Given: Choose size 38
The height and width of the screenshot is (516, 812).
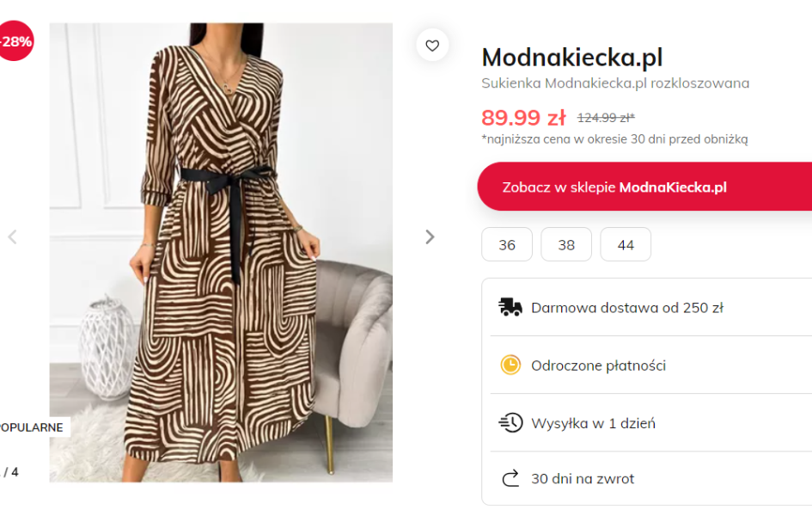Looking at the screenshot, I should coord(566,245).
